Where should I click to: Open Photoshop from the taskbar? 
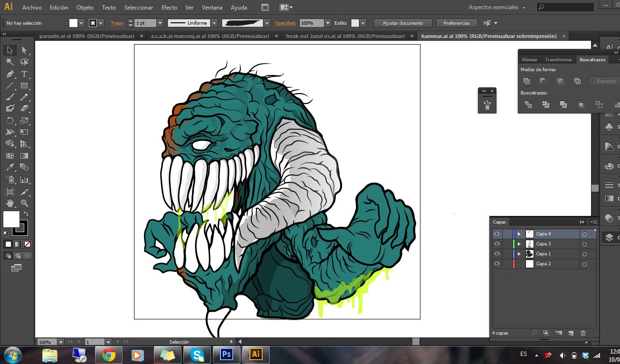pos(226,354)
